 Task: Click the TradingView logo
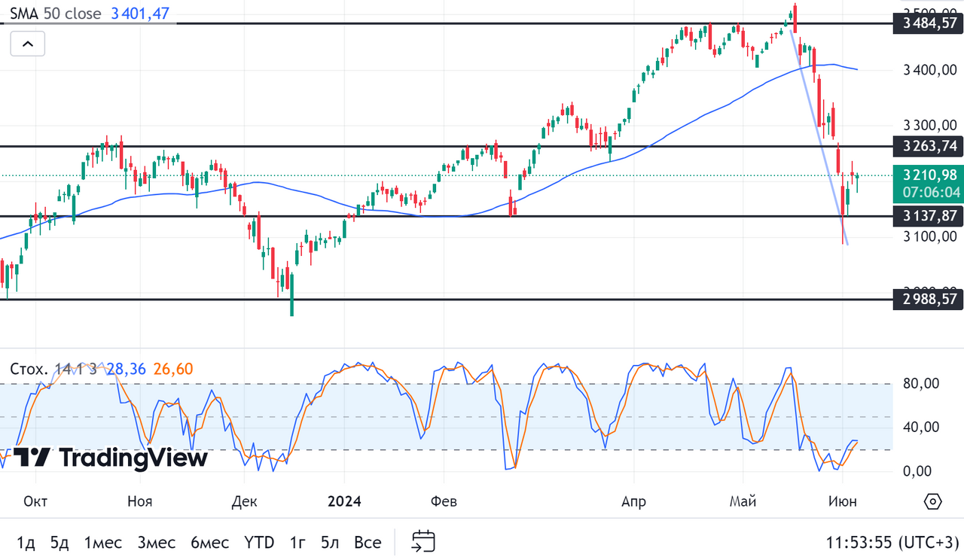pos(110,457)
